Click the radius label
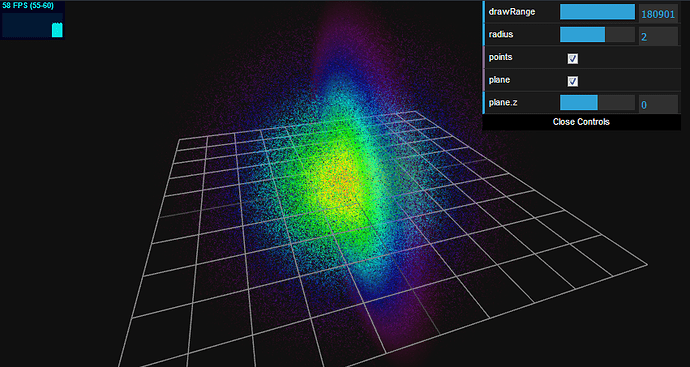 point(501,34)
